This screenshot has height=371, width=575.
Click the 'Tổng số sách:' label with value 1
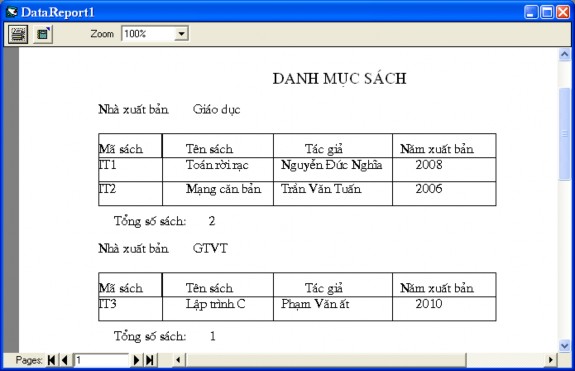tap(150, 336)
